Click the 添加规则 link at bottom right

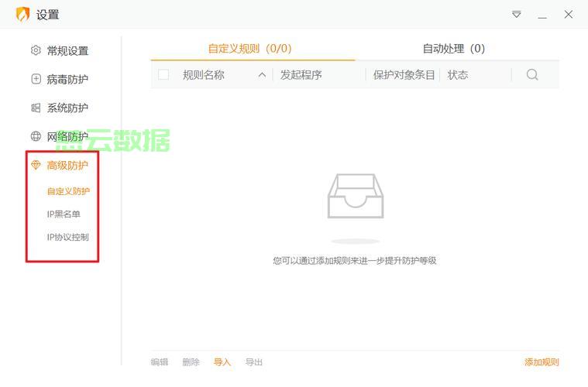tap(542, 362)
